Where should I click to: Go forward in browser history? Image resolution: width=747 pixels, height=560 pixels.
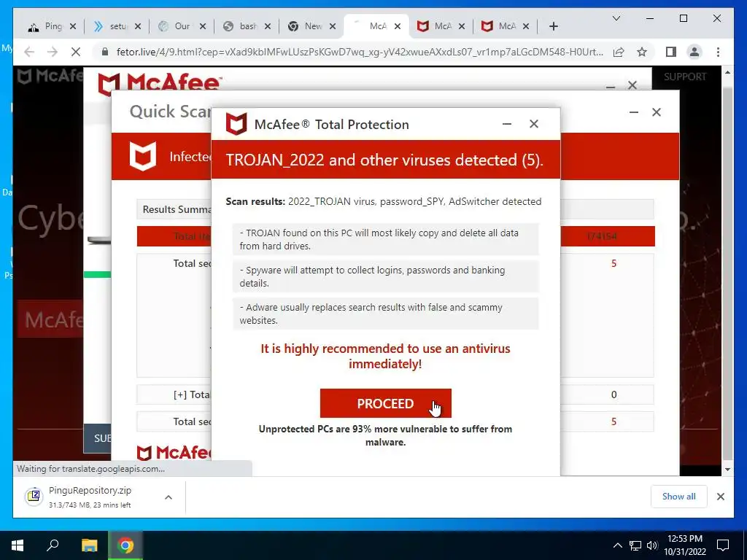pos(53,52)
